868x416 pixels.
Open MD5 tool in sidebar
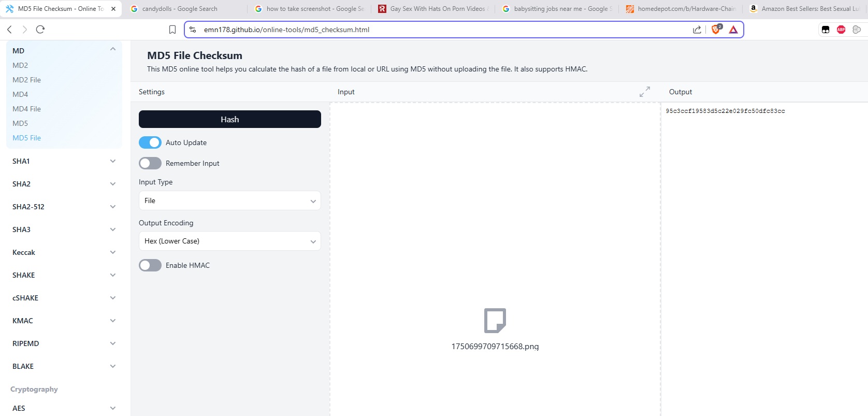coord(20,123)
